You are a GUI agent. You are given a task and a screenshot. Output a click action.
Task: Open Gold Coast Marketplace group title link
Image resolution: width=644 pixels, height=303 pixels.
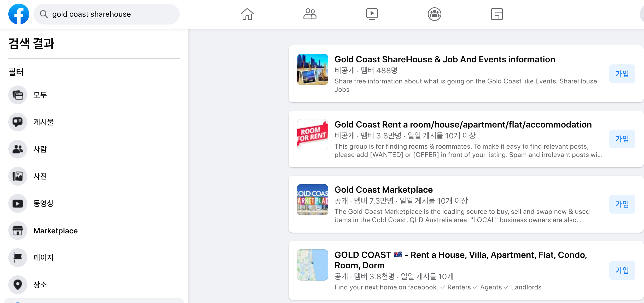tap(383, 190)
